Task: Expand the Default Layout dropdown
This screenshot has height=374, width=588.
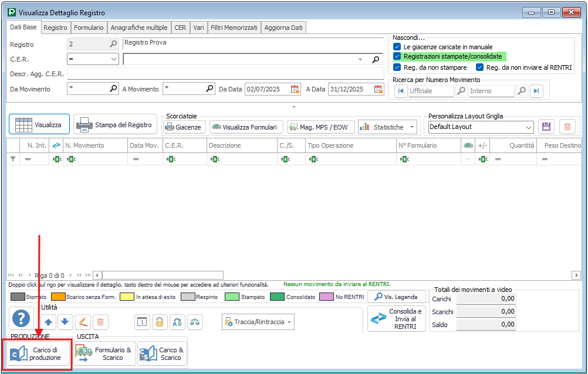Action: coord(528,127)
